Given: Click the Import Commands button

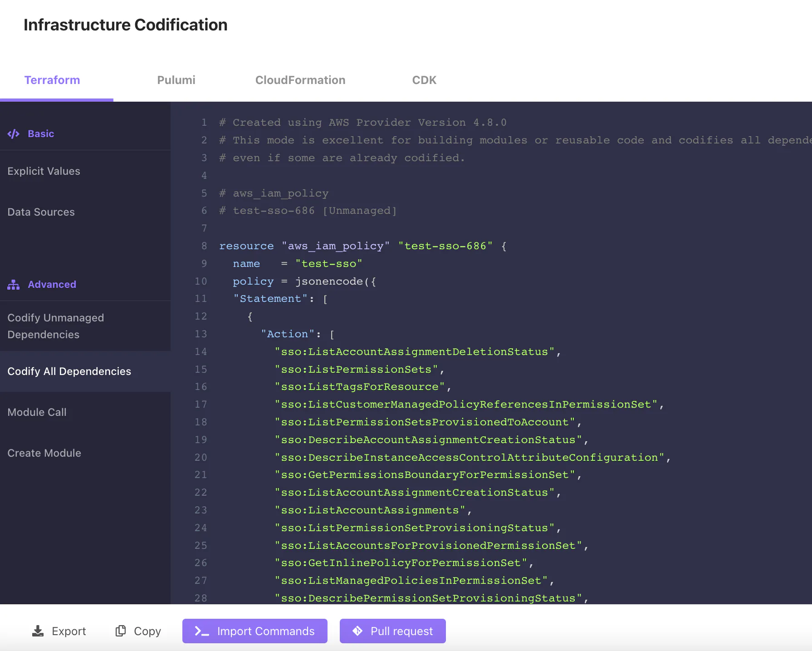Looking at the screenshot, I should [255, 631].
